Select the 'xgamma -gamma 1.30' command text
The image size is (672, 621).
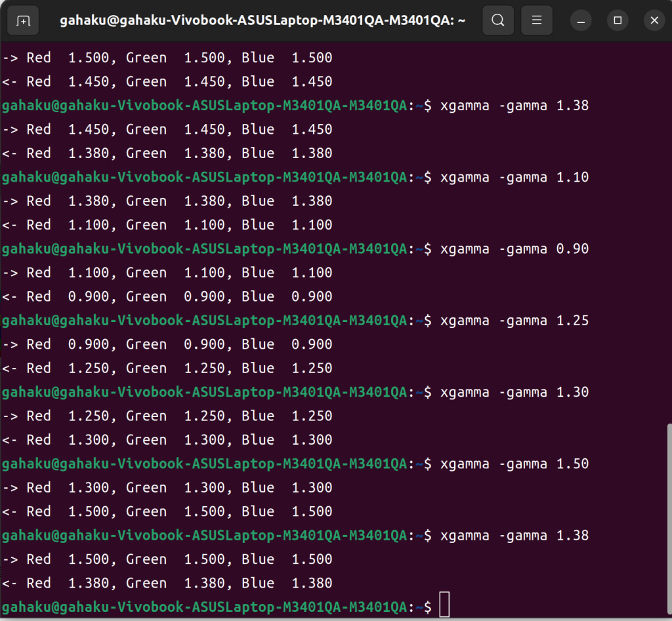coord(514,392)
